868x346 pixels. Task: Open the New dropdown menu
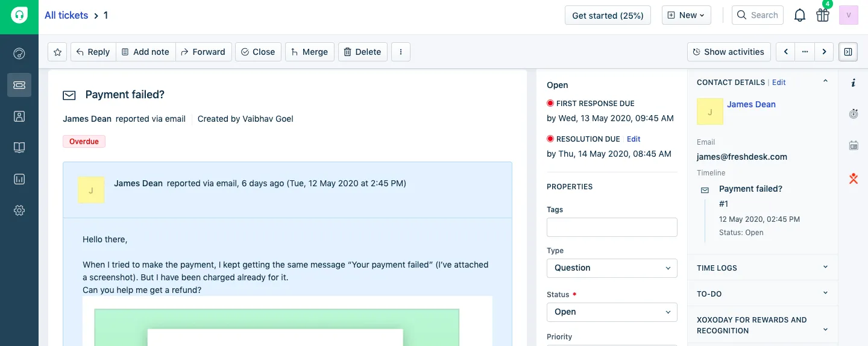point(687,15)
